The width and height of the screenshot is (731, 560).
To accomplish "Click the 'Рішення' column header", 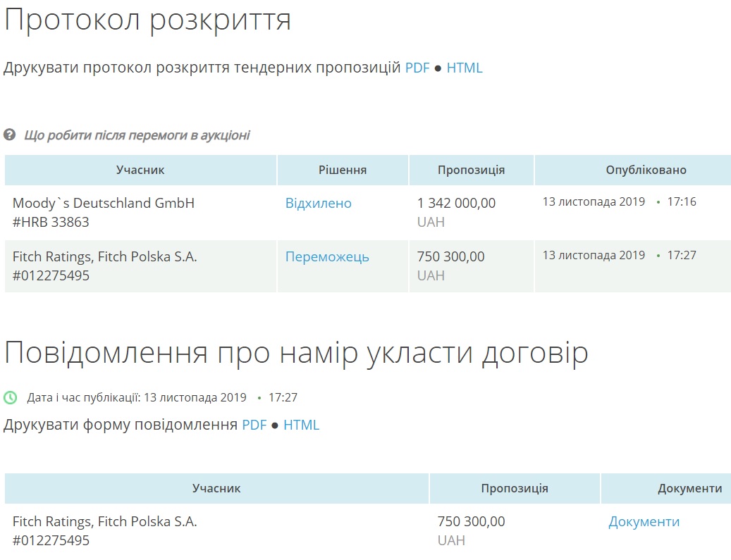I will [343, 170].
